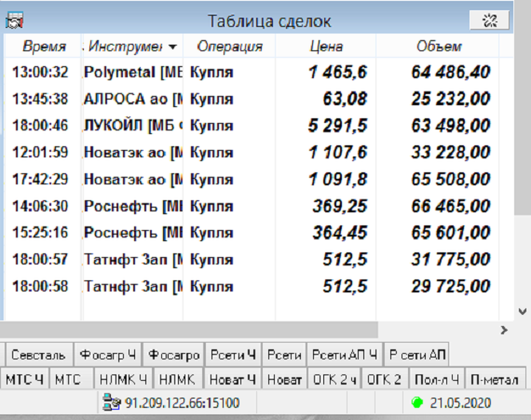Screen dimensions: 531x420
Task: Switch to the Севсталь tab
Action: pyautogui.click(x=38, y=355)
